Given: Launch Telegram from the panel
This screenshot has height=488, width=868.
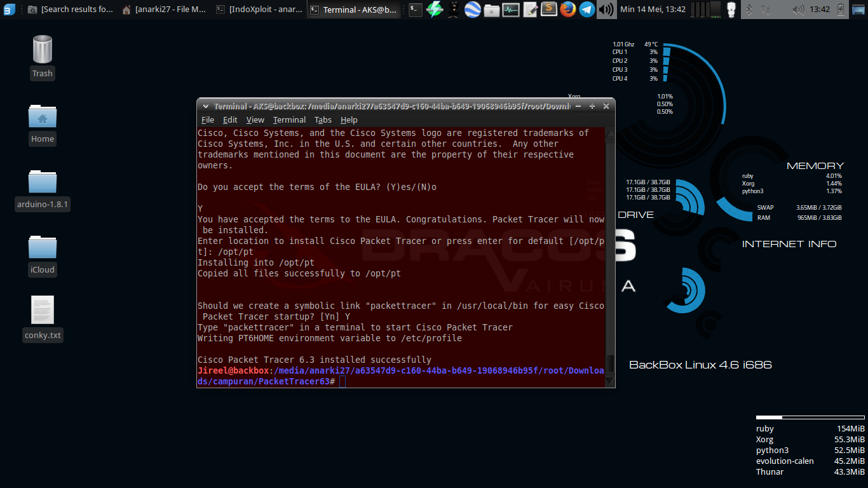Looking at the screenshot, I should pyautogui.click(x=587, y=10).
